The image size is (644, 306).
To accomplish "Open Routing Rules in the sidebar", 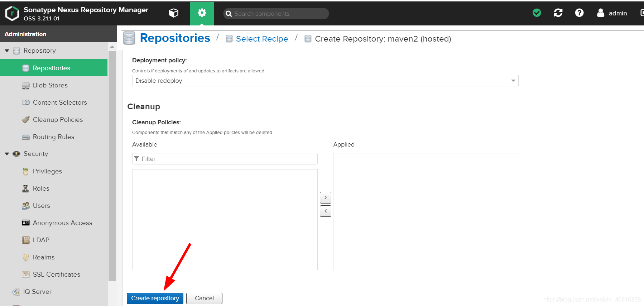I will (54, 137).
